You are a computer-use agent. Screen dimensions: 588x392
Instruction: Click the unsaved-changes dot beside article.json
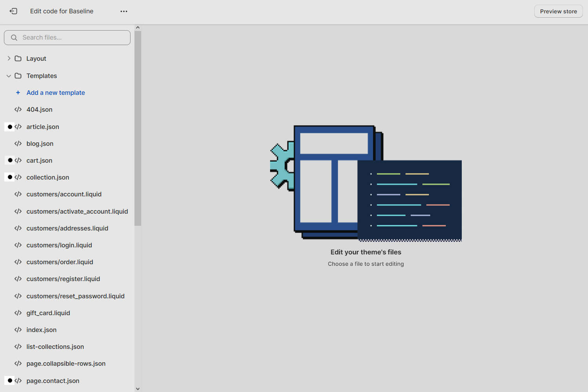pos(10,127)
